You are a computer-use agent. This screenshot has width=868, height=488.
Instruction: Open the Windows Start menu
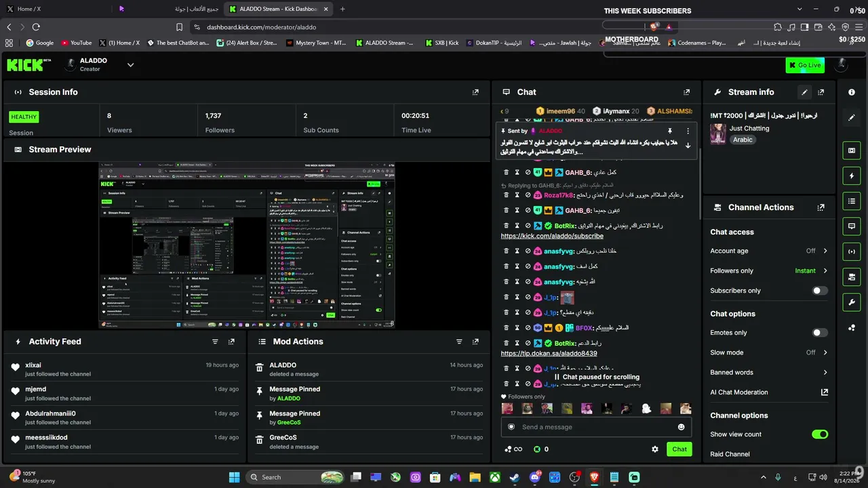(234, 477)
